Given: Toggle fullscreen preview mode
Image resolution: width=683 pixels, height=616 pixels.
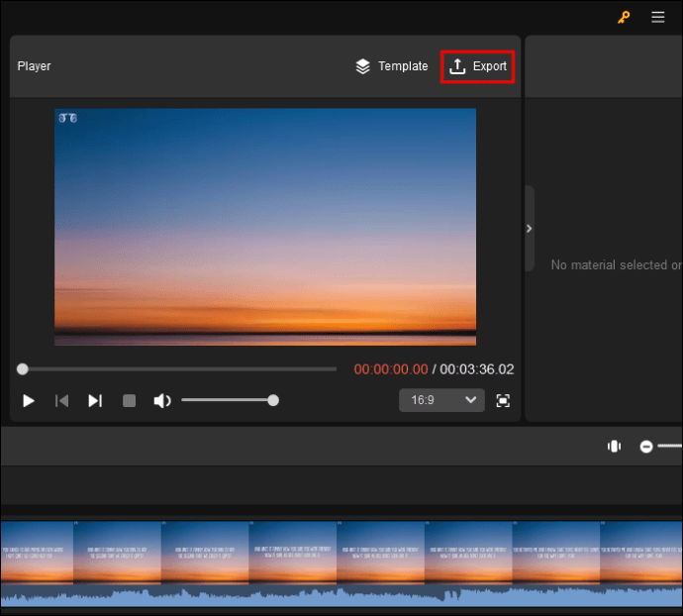Looking at the screenshot, I should coord(503,400).
